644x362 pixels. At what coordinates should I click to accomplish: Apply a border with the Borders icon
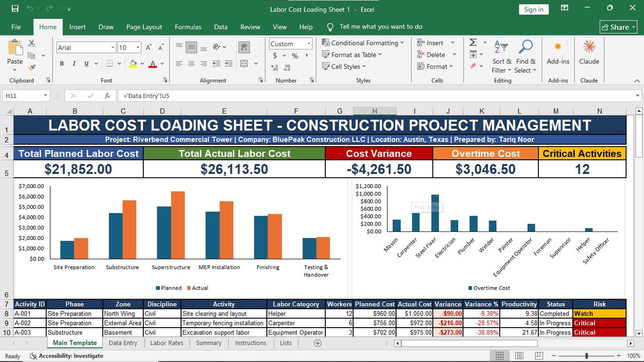pos(109,64)
